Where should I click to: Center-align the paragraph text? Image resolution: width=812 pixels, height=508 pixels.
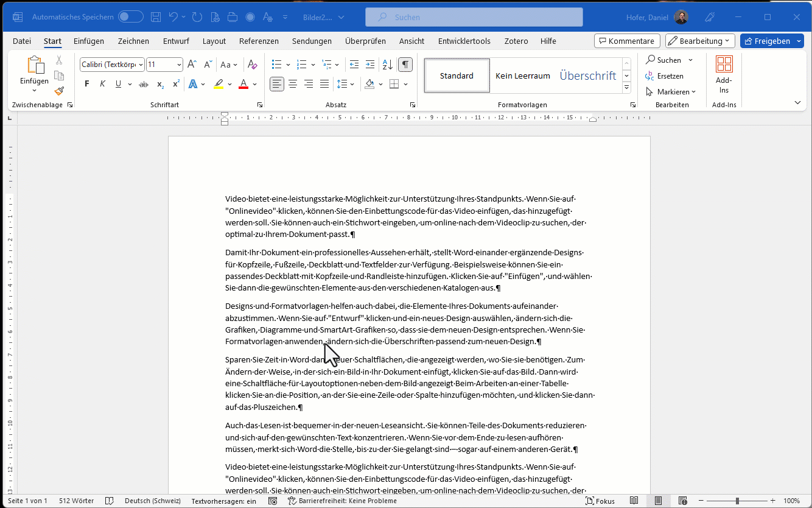click(x=293, y=84)
